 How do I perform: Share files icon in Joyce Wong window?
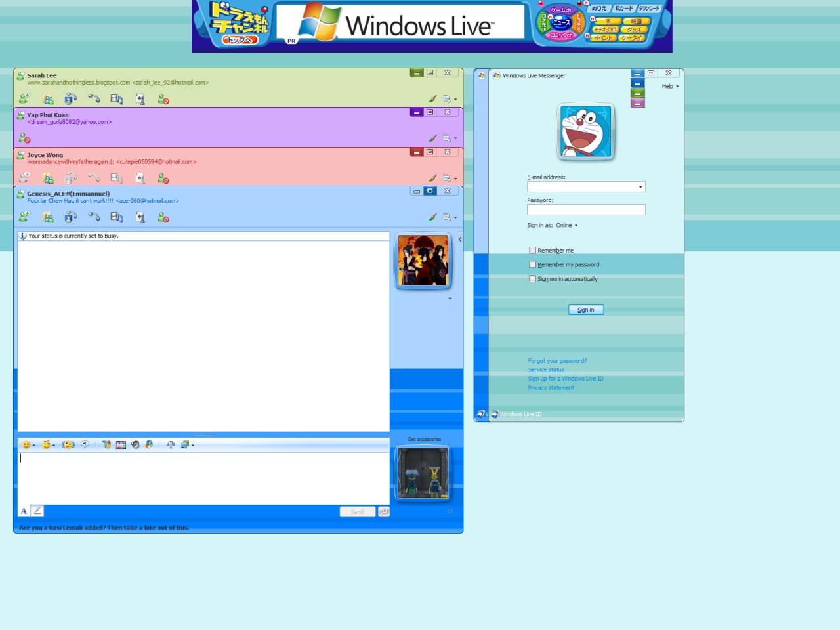coord(48,178)
